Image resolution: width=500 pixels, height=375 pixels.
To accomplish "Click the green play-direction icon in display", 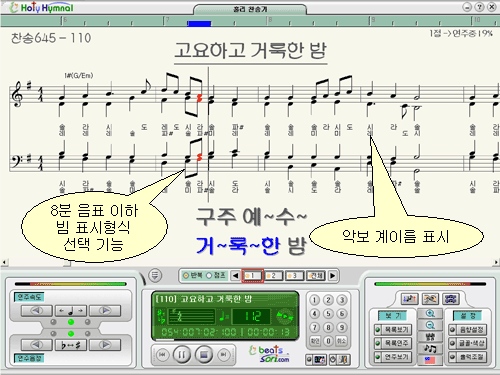I will click(284, 316).
